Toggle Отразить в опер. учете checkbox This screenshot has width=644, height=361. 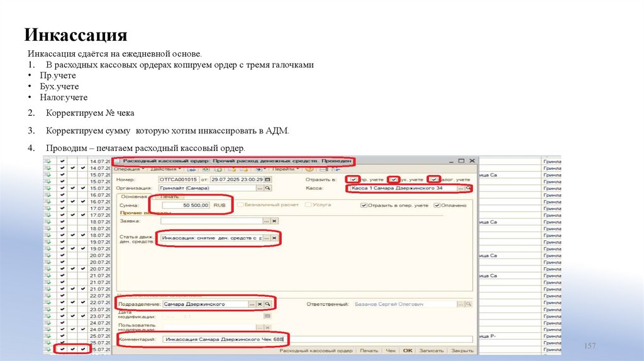(364, 206)
